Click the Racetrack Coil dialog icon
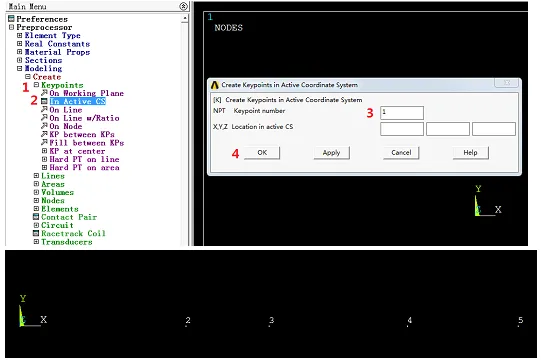Image resolution: width=543 pixels, height=362 pixels. click(x=36, y=233)
